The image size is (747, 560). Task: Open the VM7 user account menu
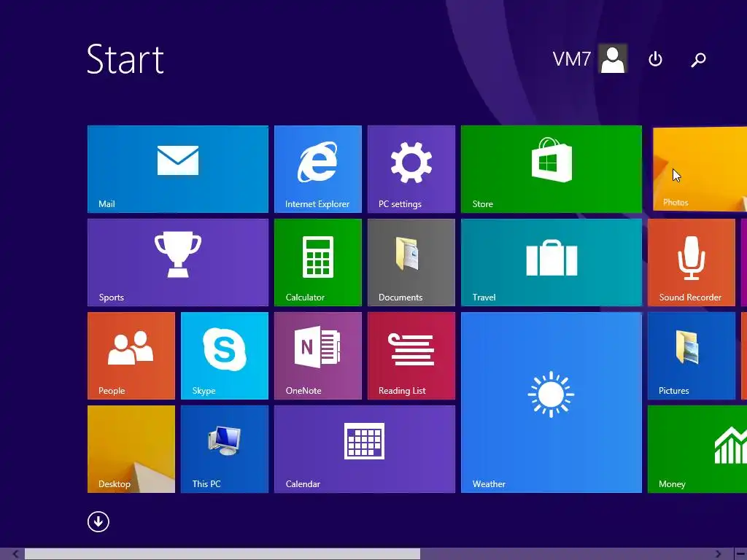point(589,59)
